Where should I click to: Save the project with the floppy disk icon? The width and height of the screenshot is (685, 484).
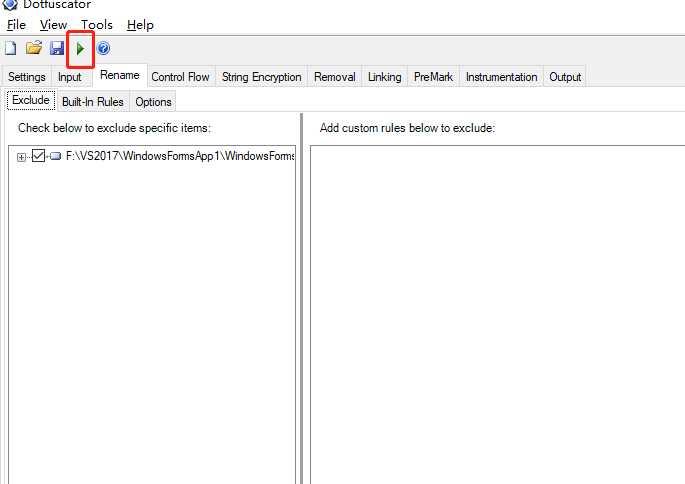[57, 48]
